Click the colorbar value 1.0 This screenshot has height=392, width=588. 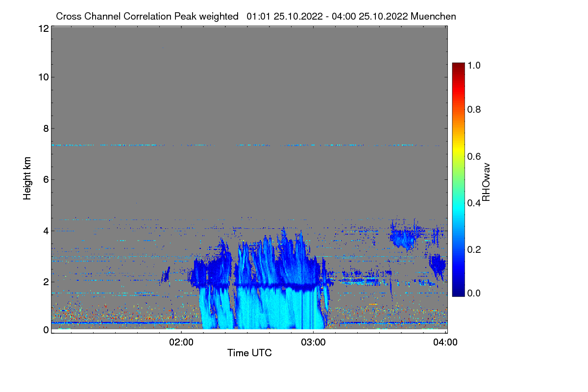(x=473, y=65)
